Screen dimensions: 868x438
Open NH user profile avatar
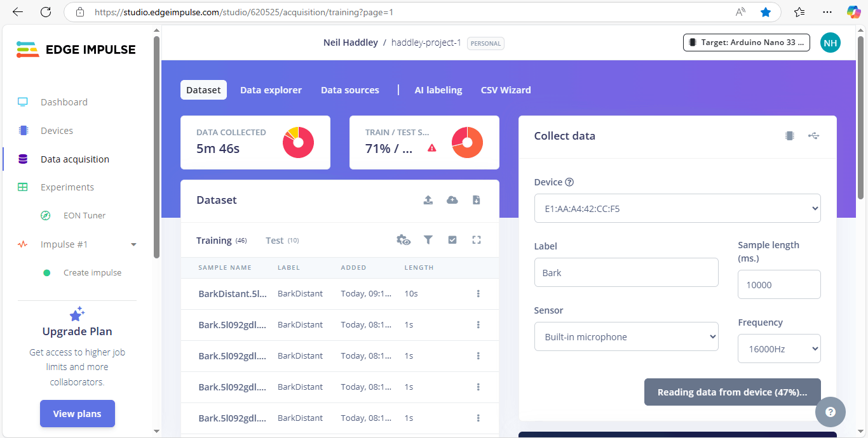pos(830,43)
